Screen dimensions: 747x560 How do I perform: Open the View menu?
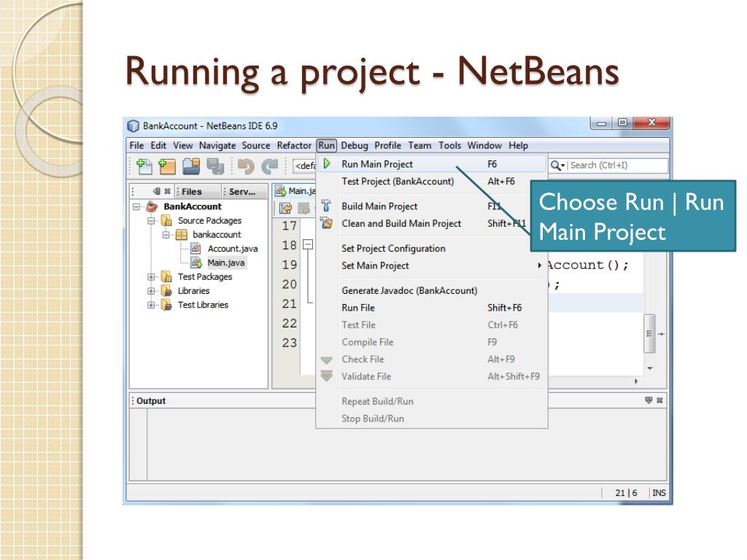pyautogui.click(x=183, y=146)
